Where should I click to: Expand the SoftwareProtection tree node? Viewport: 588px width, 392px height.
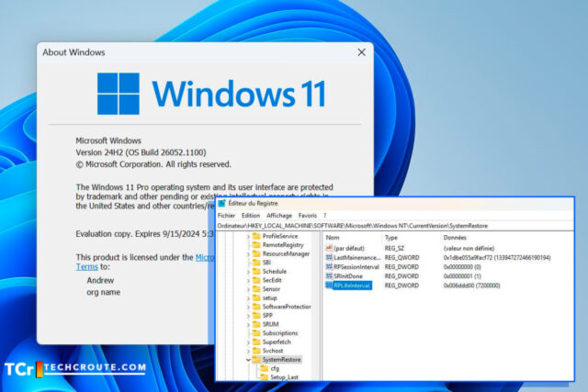pos(248,307)
